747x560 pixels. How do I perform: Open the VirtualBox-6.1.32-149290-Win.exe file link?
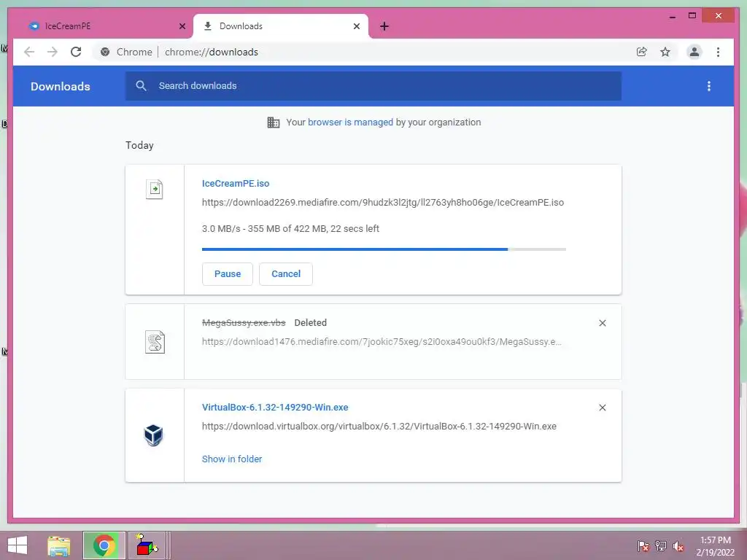[275, 408]
